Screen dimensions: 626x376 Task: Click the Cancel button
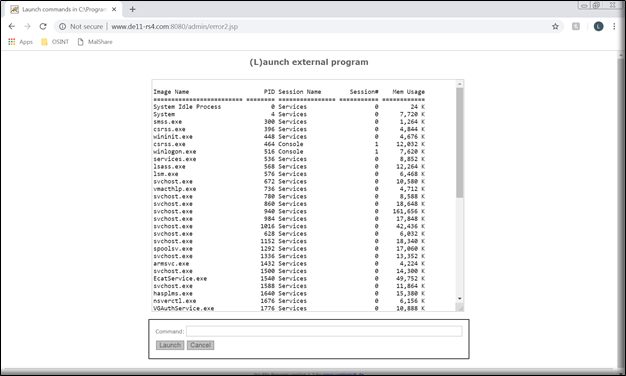click(x=200, y=345)
